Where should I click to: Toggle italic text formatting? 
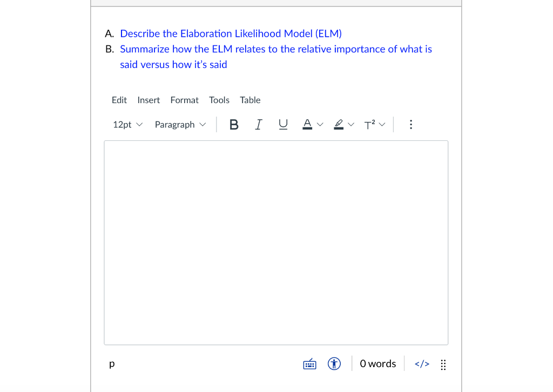point(258,124)
